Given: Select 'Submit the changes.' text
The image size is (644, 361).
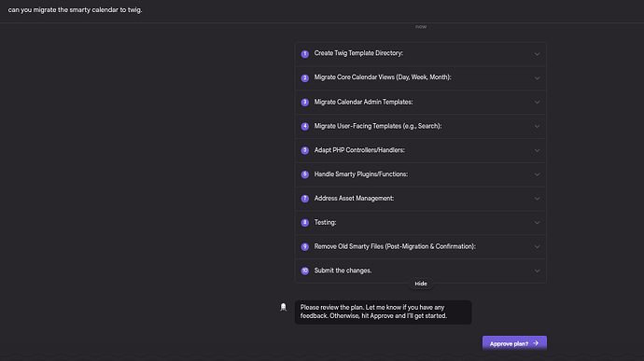Looking at the screenshot, I should pyautogui.click(x=343, y=271).
